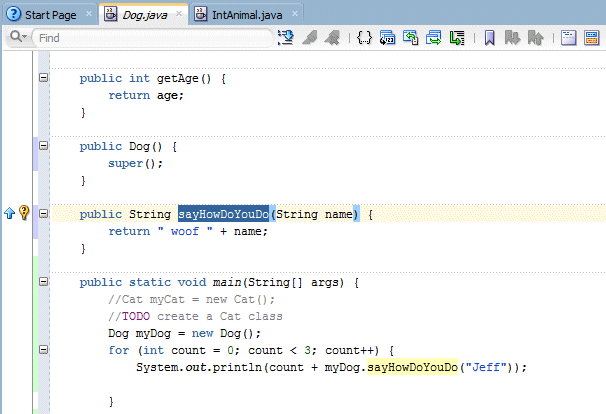This screenshot has width=606, height=414.
Task: Click the curly braces code icon
Action: pyautogui.click(x=364, y=38)
